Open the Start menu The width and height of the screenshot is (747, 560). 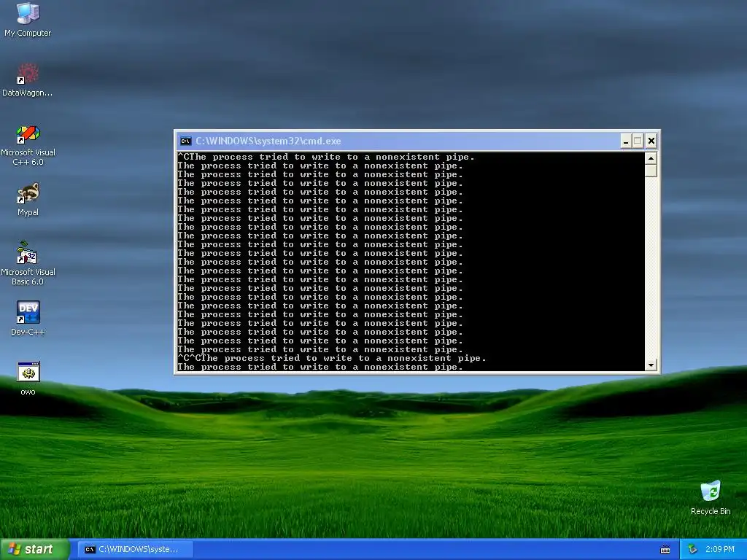pyautogui.click(x=35, y=549)
